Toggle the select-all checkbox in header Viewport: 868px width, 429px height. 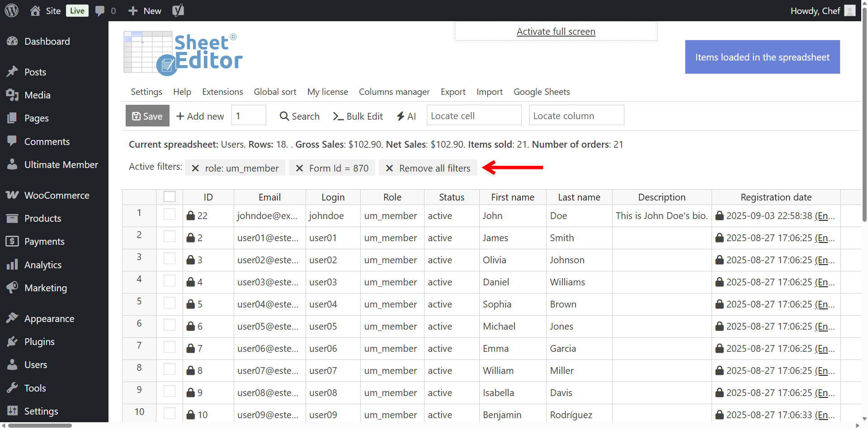click(170, 196)
